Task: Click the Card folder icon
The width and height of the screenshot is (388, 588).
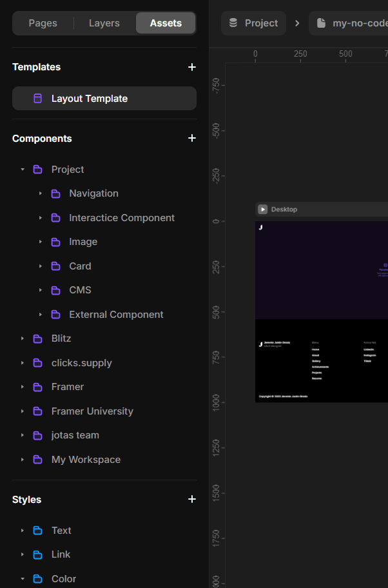Action: tap(56, 266)
